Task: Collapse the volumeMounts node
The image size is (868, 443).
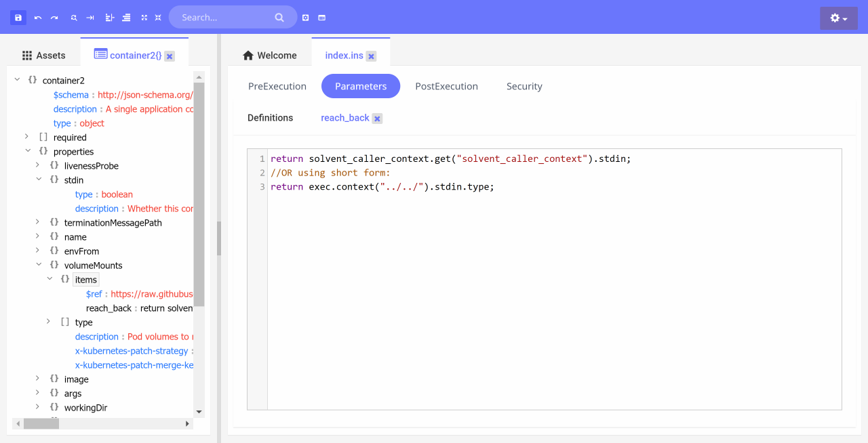Action: tap(39, 266)
